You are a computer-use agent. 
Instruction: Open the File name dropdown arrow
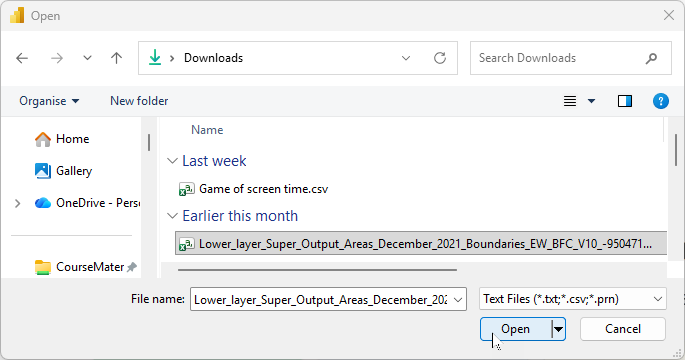point(458,300)
